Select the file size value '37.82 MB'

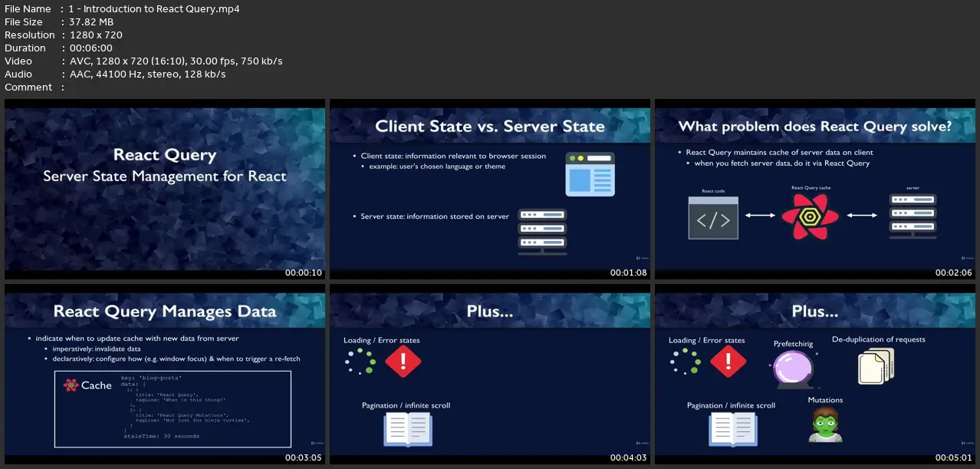point(90,22)
